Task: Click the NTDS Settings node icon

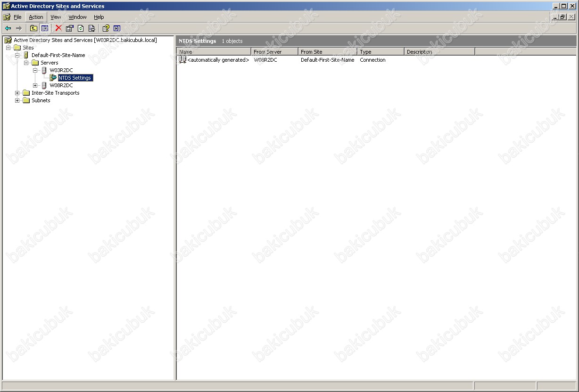Action: 53,78
